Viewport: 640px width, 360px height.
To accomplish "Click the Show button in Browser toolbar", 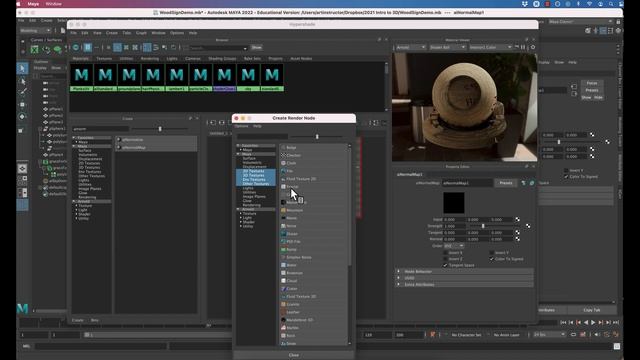I will 256,48.
